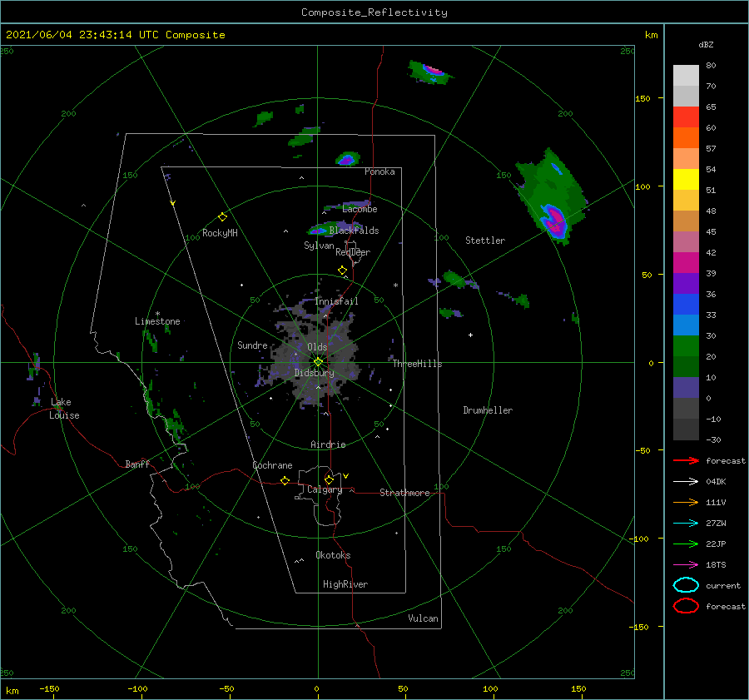The height and width of the screenshot is (700, 749).
Task: Select the cyan 27ZW arrow in legend
Action: (x=686, y=524)
